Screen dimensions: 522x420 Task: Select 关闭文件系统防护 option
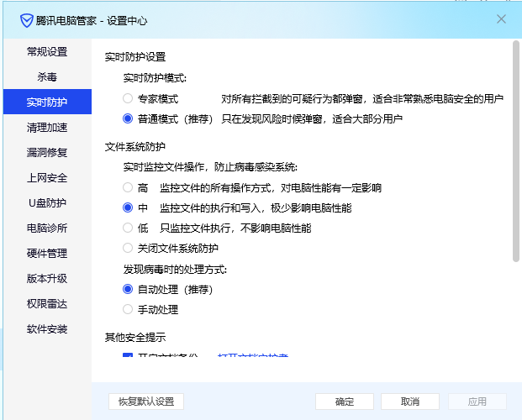tap(128, 248)
